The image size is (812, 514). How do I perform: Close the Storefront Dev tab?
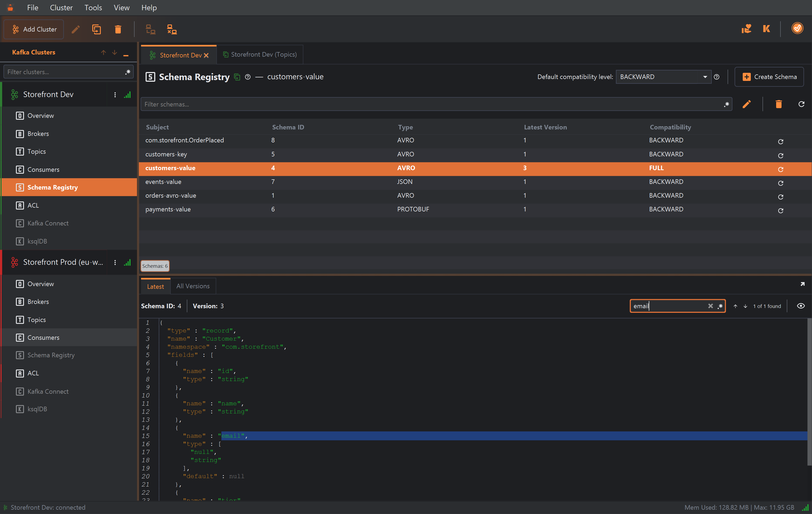(206, 55)
